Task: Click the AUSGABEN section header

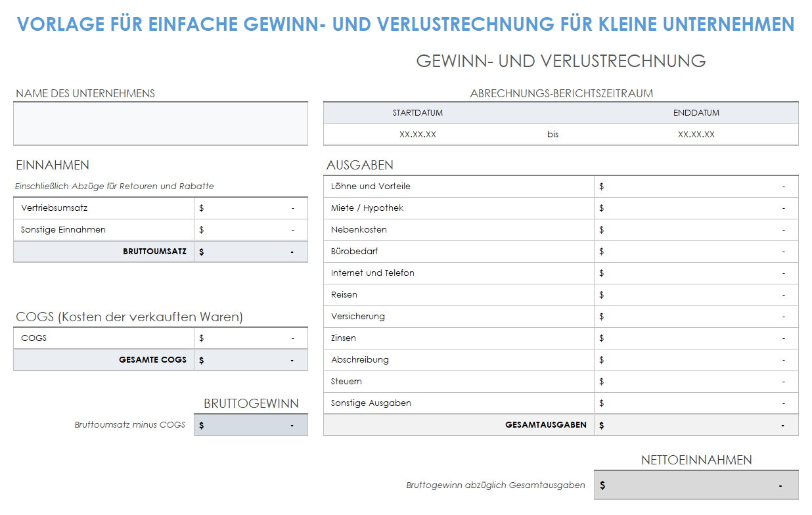Action: (x=360, y=165)
